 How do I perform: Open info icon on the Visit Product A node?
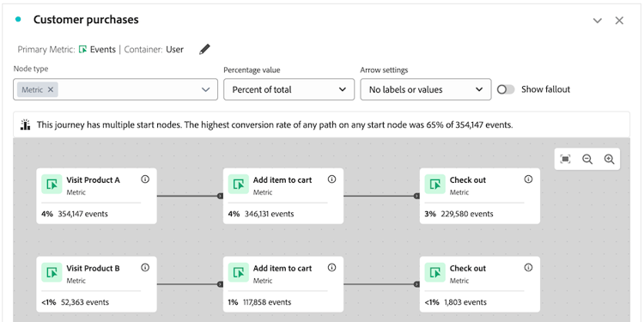[145, 179]
